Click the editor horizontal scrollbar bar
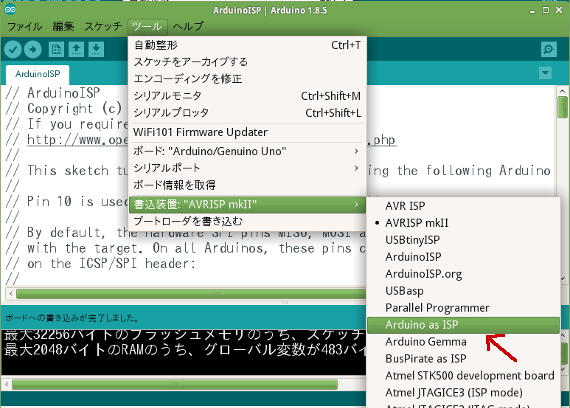570x408 pixels. pos(191,293)
